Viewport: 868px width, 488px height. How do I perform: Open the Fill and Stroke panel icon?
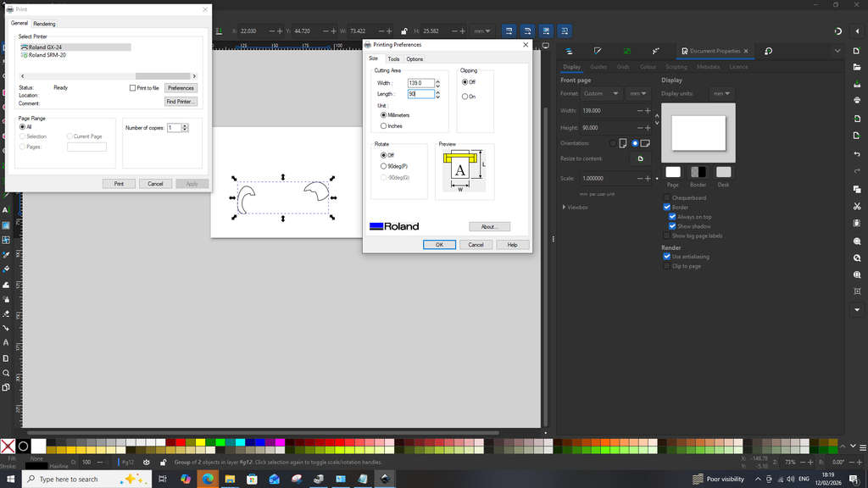click(598, 51)
